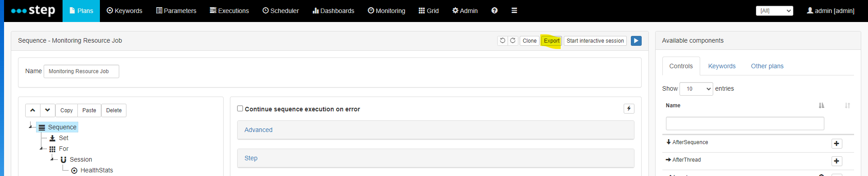Screen dimensions: 868x176
Task: Add the AfterThread control
Action: 837,161
